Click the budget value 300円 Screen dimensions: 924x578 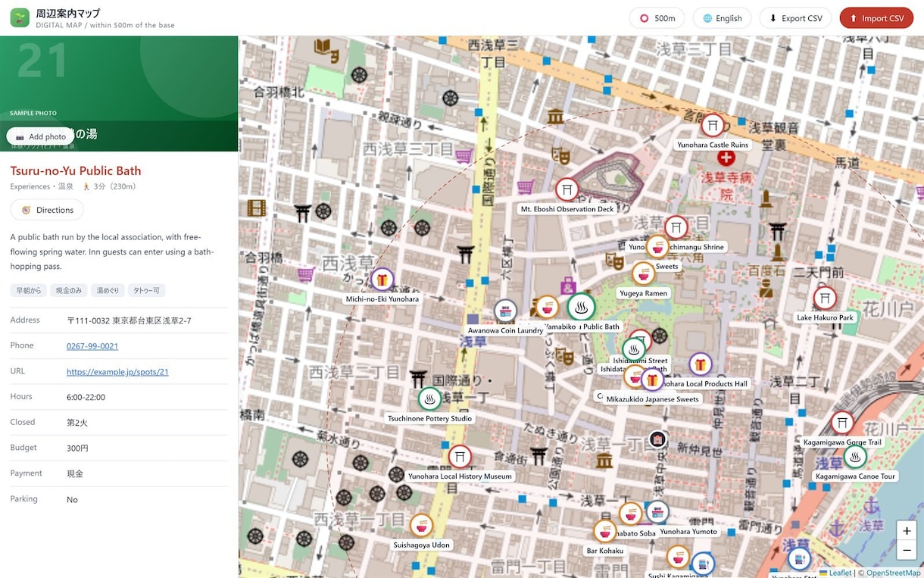77,448
